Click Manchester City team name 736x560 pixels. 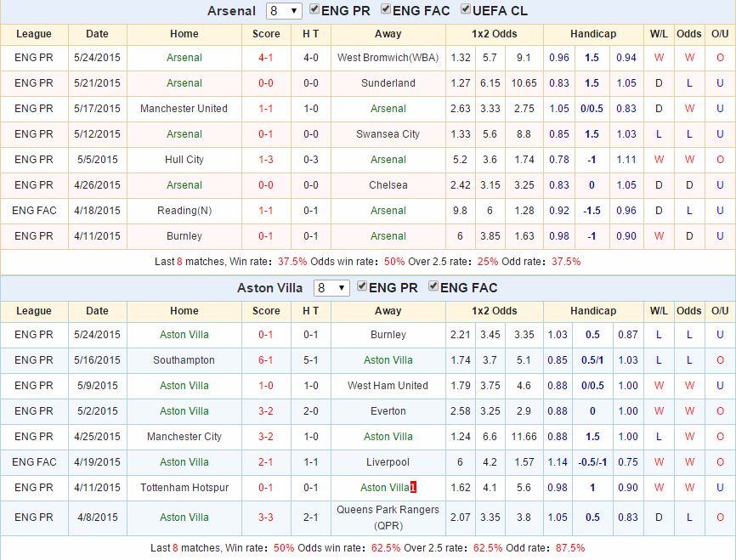[184, 437]
